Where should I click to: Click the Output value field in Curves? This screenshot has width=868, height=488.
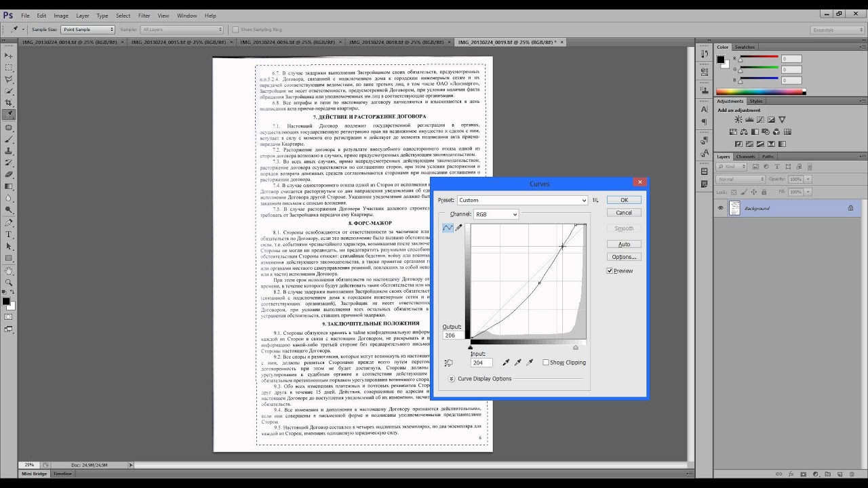[x=453, y=335]
